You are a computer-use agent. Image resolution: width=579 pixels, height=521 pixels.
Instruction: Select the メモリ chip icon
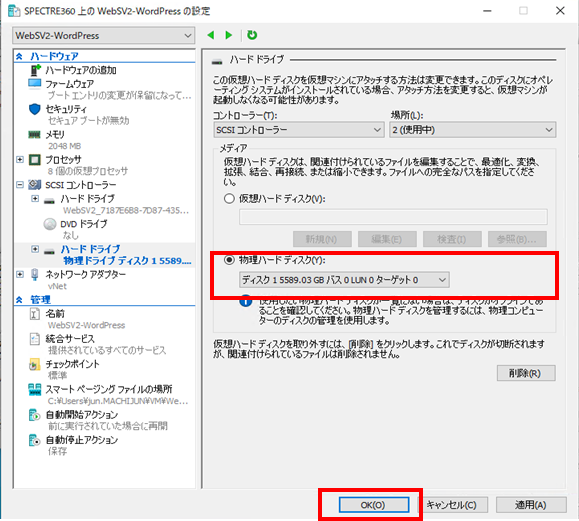click(x=35, y=134)
